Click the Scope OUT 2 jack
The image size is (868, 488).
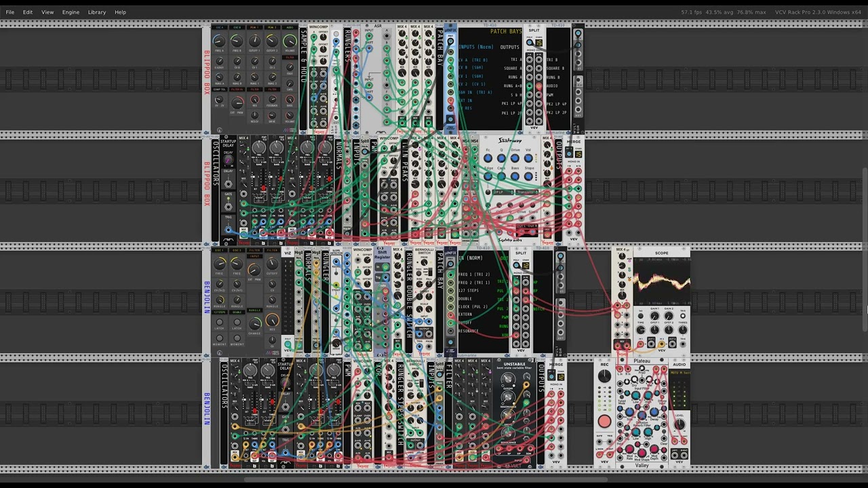(x=672, y=344)
